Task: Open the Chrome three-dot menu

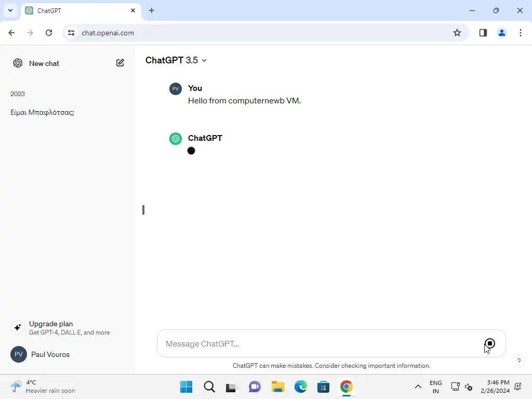Action: coord(521,33)
